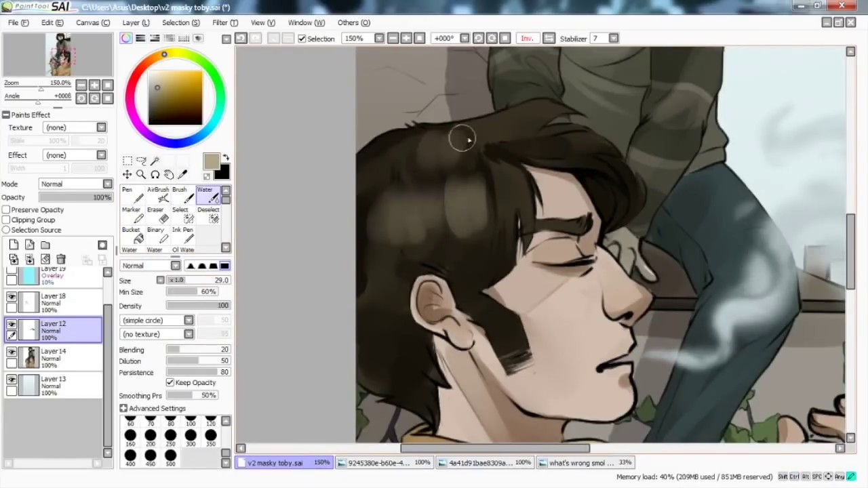Choose the Deselect brush tool

(208, 215)
